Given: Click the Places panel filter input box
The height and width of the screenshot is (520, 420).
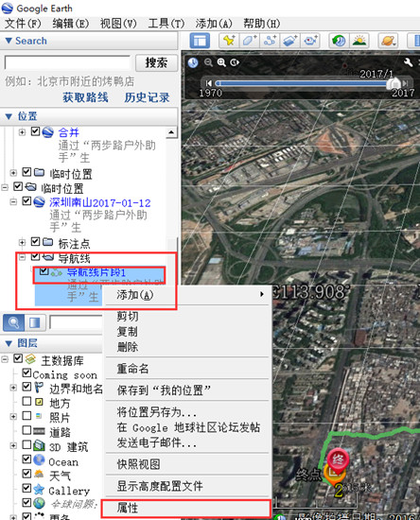Looking at the screenshot, I should 76,322.
